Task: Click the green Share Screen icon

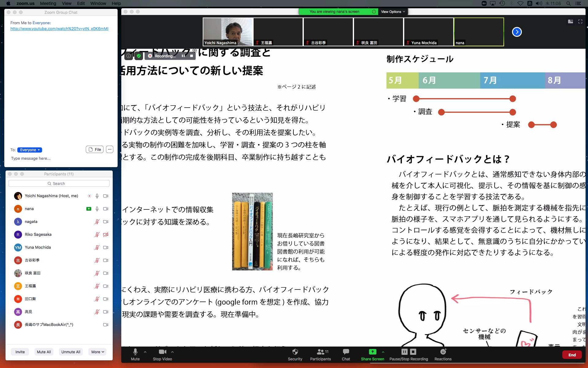Action: click(x=372, y=352)
